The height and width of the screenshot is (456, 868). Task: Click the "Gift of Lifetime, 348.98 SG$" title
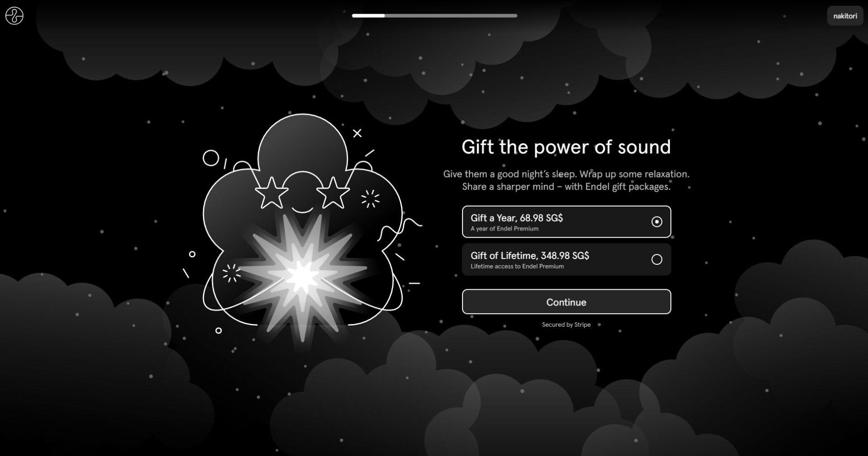(530, 255)
